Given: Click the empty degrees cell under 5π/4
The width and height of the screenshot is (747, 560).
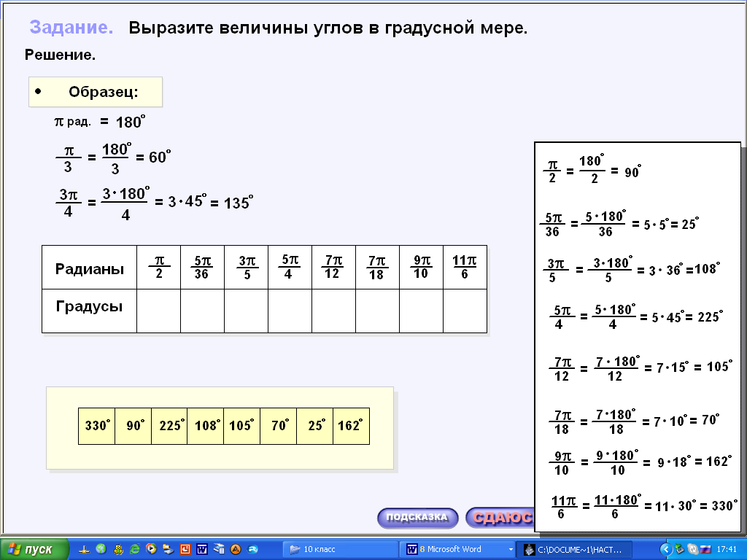Looking at the screenshot, I should pos(290,311).
